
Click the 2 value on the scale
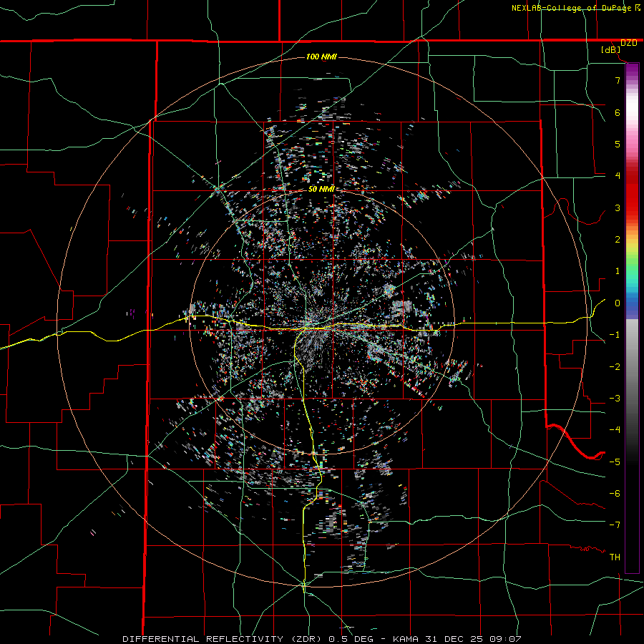[618, 240]
